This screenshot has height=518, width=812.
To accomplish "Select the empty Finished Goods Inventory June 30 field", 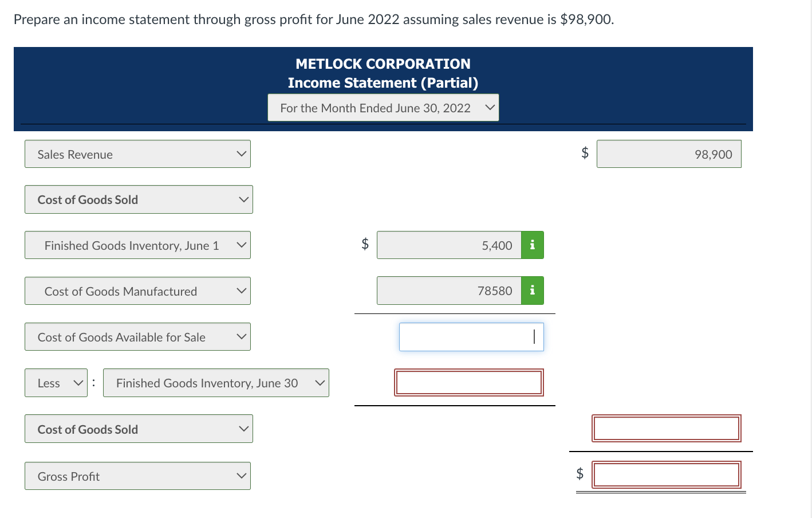I will (x=468, y=382).
